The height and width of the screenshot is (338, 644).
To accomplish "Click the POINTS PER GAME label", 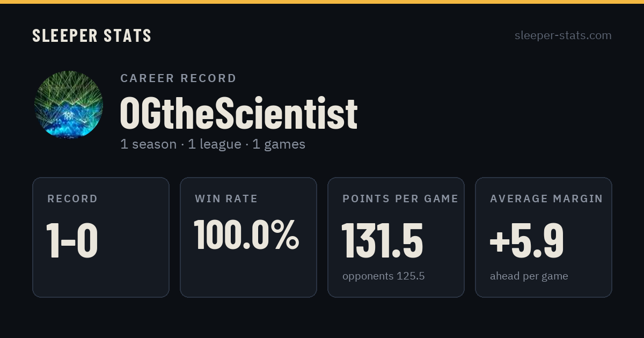I will pos(400,199).
